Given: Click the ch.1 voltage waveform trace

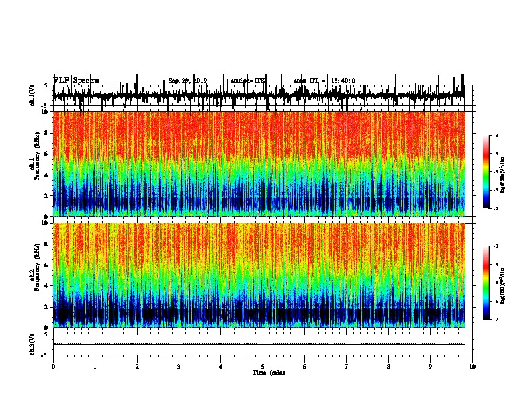Looking at the screenshot, I should (x=259, y=95).
